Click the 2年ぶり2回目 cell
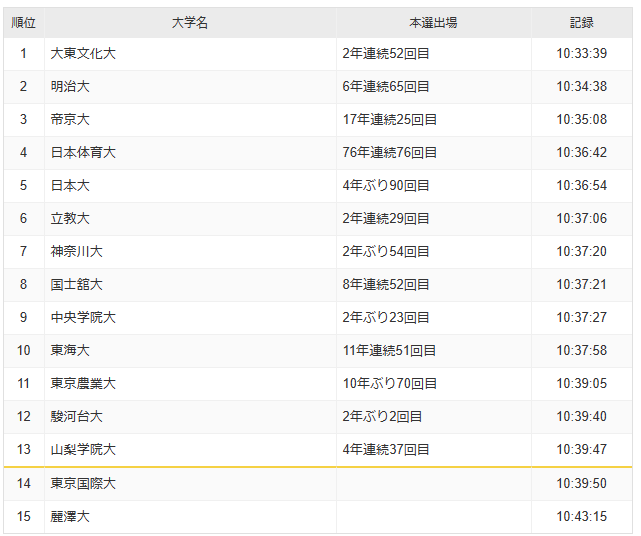Image resolution: width=641 pixels, height=536 pixels. click(434, 417)
